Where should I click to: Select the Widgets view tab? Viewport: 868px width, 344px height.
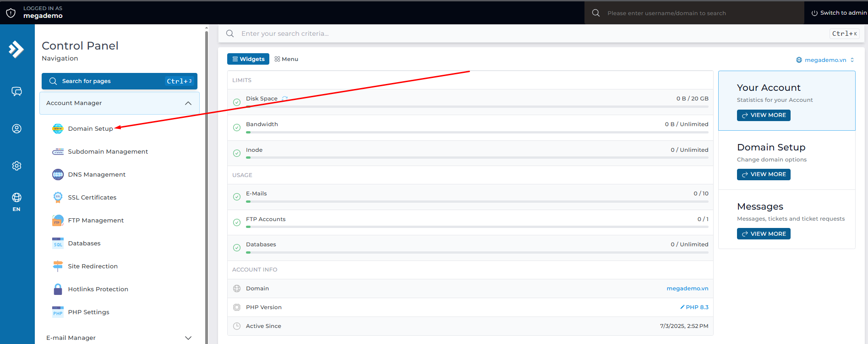coord(248,59)
